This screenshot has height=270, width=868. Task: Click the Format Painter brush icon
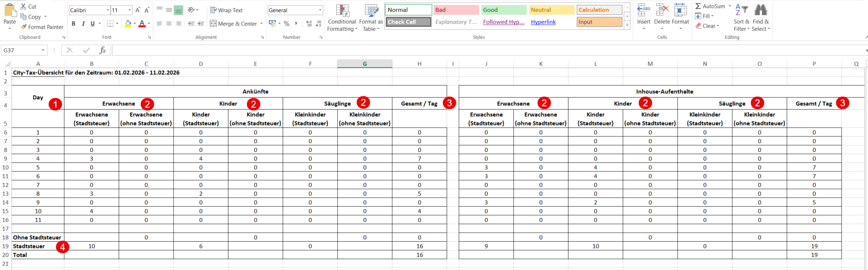coord(24,27)
